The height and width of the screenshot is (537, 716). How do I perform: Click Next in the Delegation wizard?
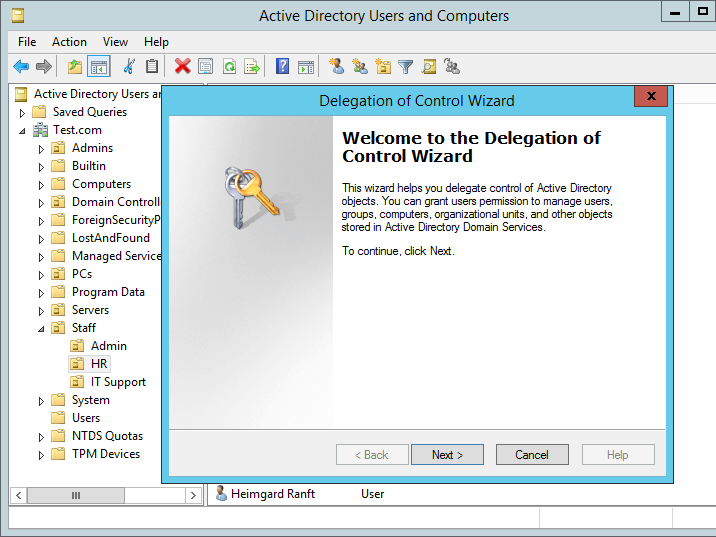tap(447, 455)
